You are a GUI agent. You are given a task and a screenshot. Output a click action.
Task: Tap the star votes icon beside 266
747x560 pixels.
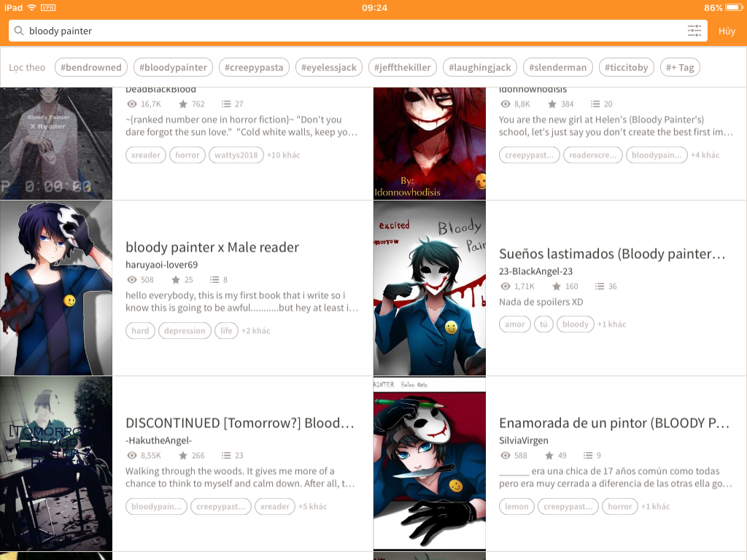coord(183,455)
